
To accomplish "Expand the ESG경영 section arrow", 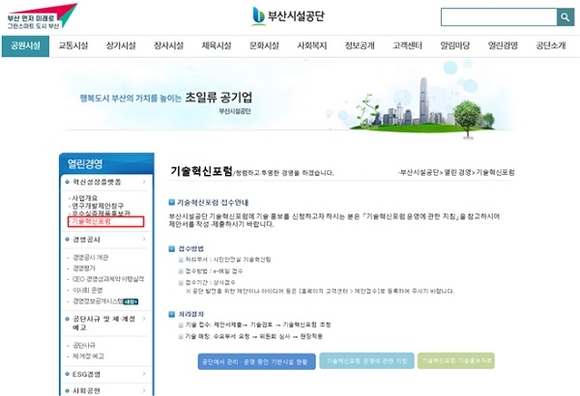I will [144, 374].
